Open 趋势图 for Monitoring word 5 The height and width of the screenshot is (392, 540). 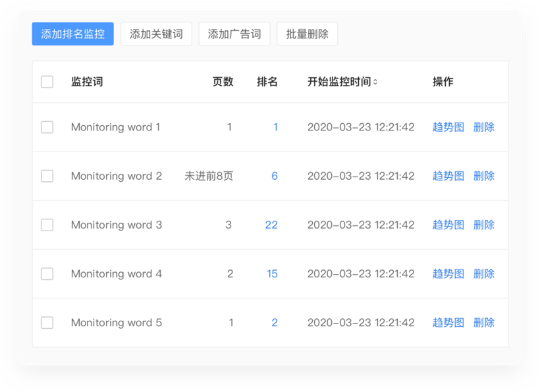point(448,323)
